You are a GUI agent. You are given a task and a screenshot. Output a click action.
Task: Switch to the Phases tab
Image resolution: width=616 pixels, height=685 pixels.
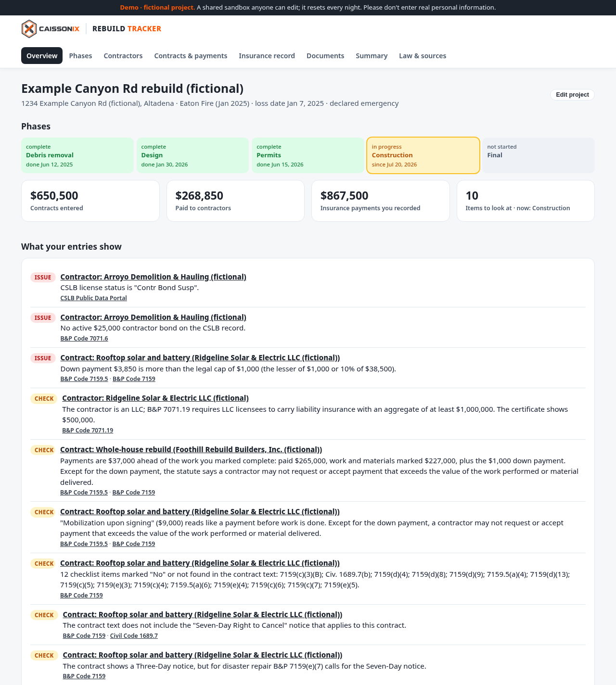(x=80, y=56)
